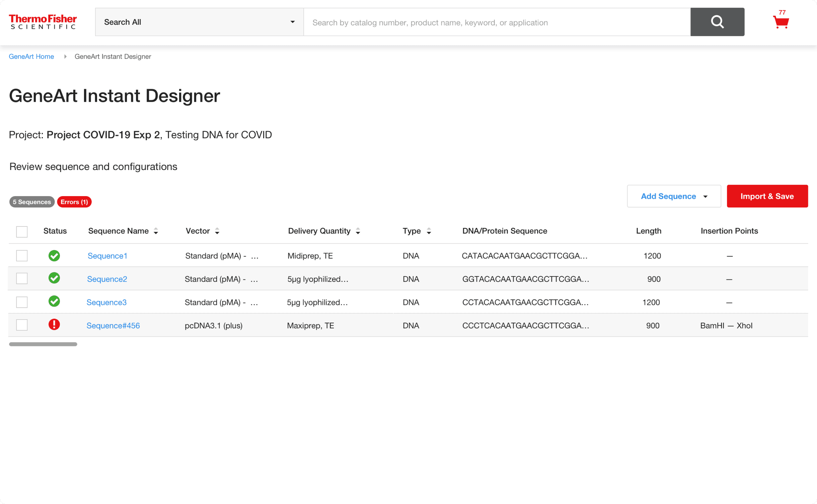Click the 'BamHI — Xhol' insertion points cell

(726, 326)
